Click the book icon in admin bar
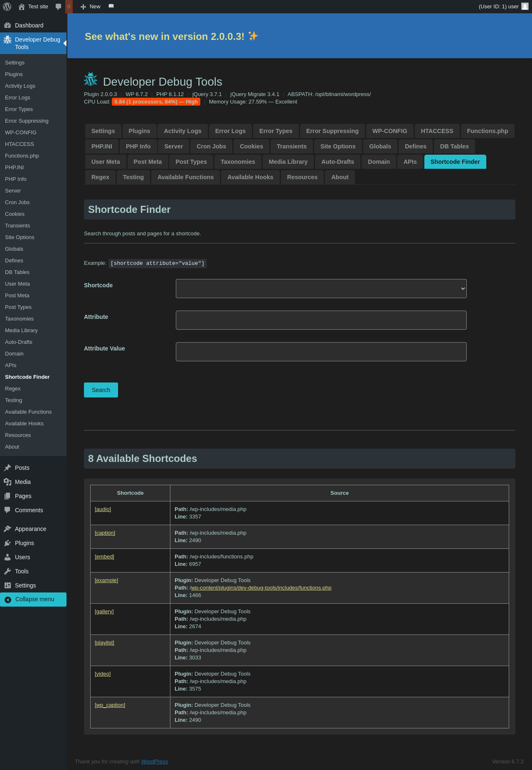 coord(111,6)
